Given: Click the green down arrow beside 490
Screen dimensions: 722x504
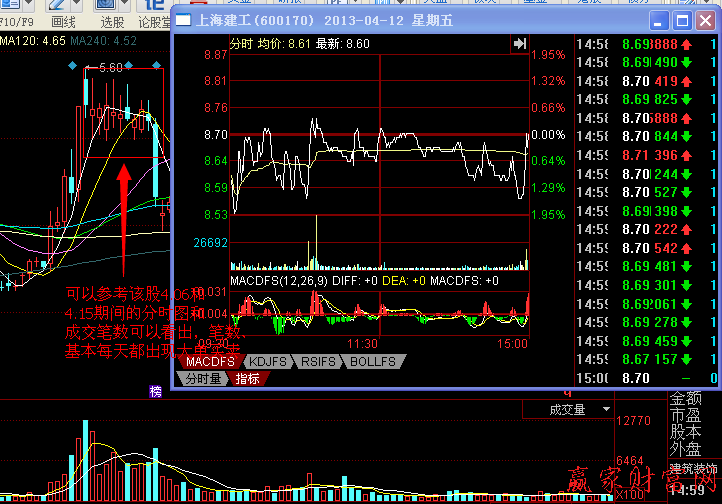Looking at the screenshot, I should (688, 62).
